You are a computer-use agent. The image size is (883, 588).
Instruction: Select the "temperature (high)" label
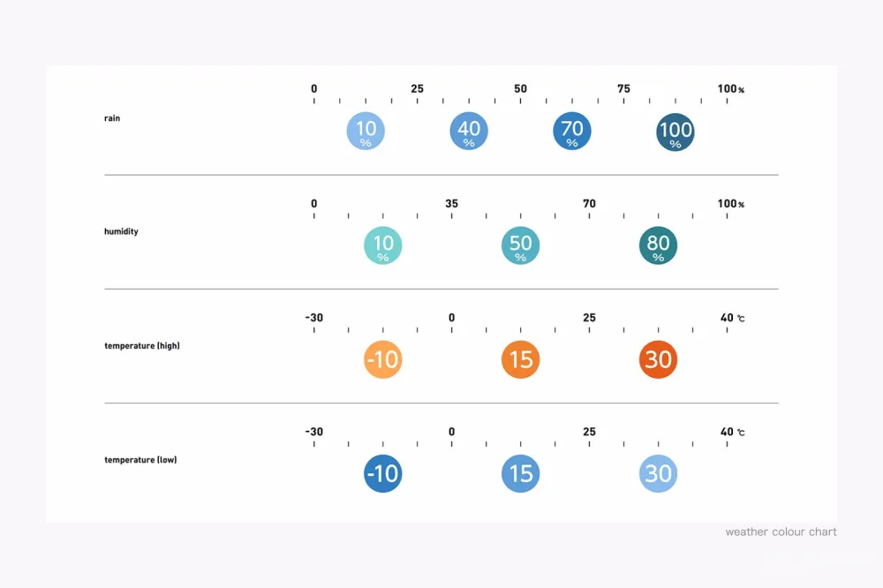[142, 346]
